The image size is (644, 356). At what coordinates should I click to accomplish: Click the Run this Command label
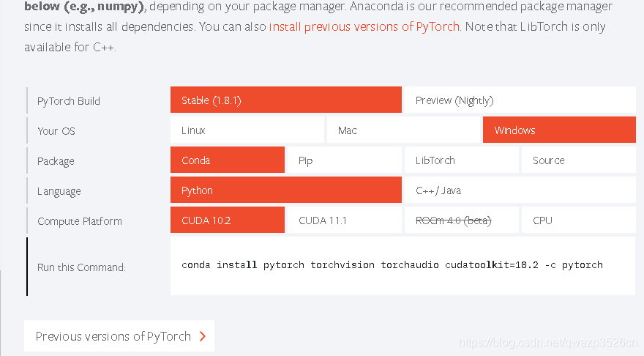[x=81, y=267]
